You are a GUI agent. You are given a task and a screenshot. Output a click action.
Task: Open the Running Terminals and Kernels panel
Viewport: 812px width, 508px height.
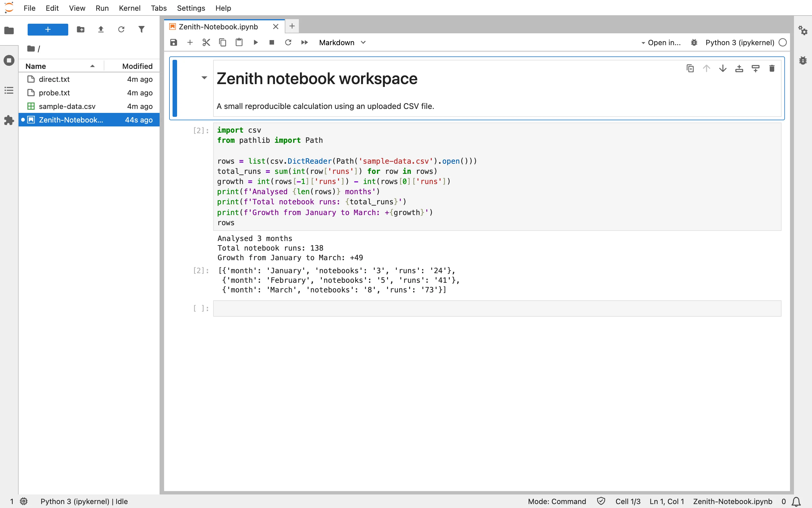[x=9, y=60]
